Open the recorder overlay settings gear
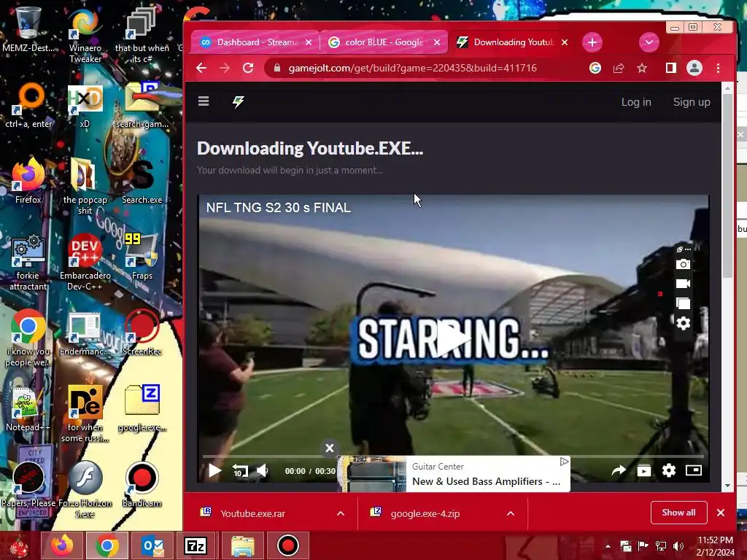The image size is (747, 560). [x=683, y=323]
